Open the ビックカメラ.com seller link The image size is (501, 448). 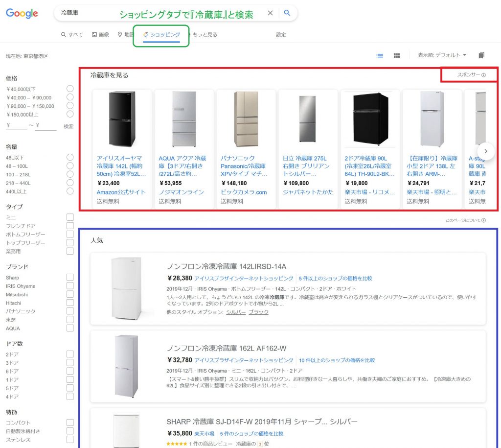pyautogui.click(x=244, y=192)
